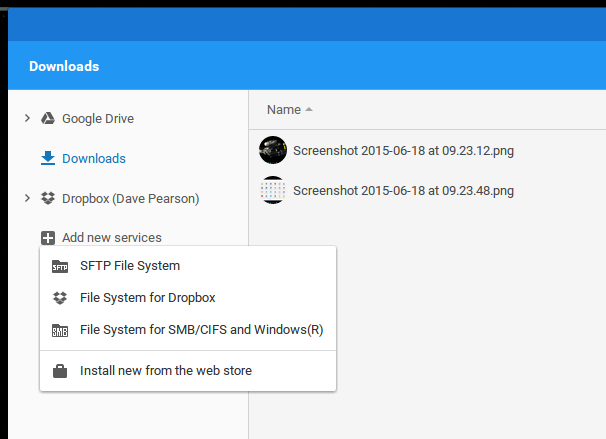606x439 pixels.
Task: Click the SFTP folder icon in menu
Action: pyautogui.click(x=60, y=266)
